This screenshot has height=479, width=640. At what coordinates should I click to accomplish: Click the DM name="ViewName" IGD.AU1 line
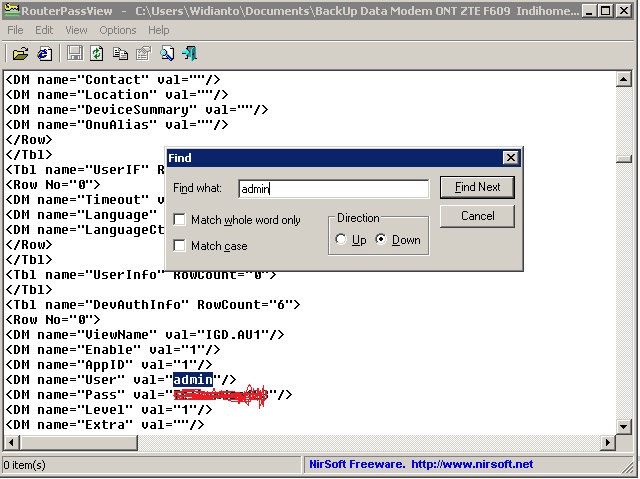point(145,335)
